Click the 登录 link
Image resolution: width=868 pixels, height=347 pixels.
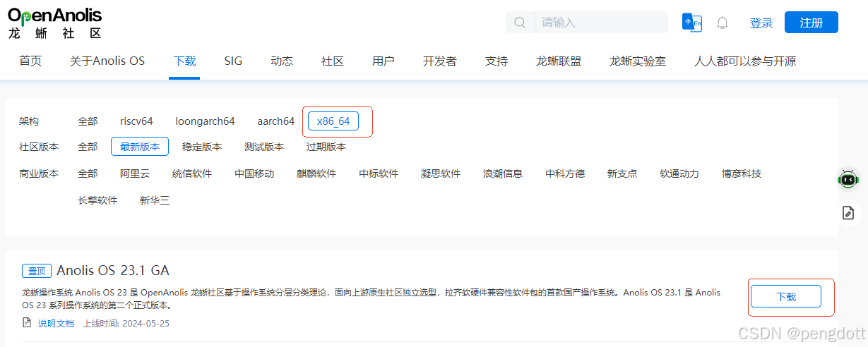(761, 23)
